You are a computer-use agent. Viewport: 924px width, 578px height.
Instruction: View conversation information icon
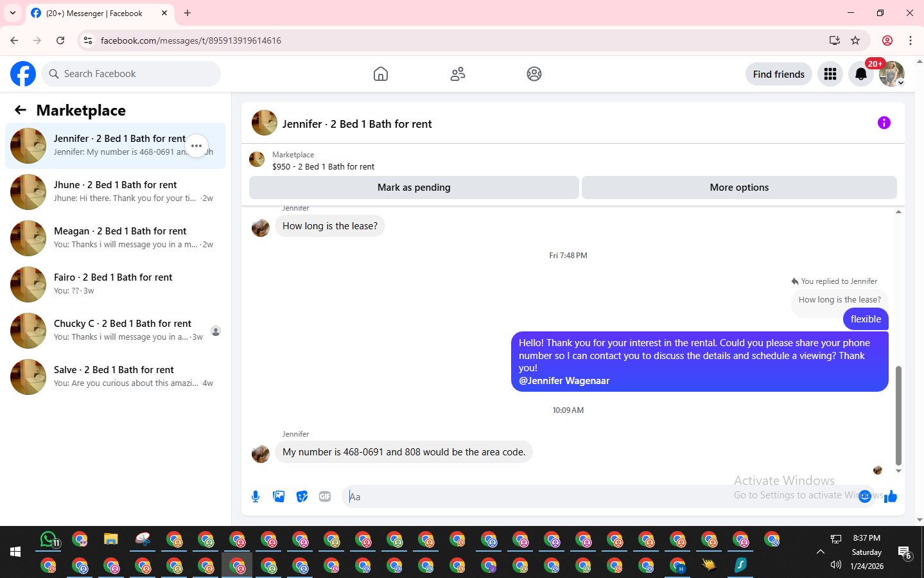click(x=884, y=123)
